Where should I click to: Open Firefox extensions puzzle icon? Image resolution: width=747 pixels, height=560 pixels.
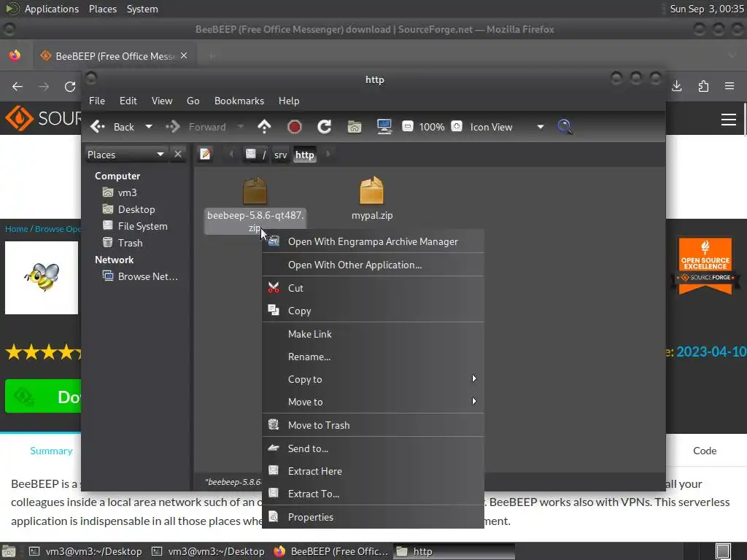click(703, 86)
